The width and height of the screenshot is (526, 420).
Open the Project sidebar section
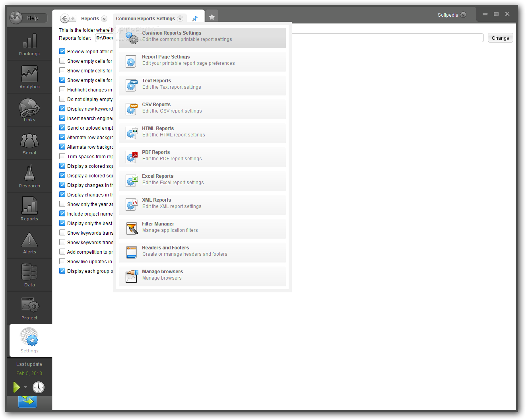pos(29,308)
